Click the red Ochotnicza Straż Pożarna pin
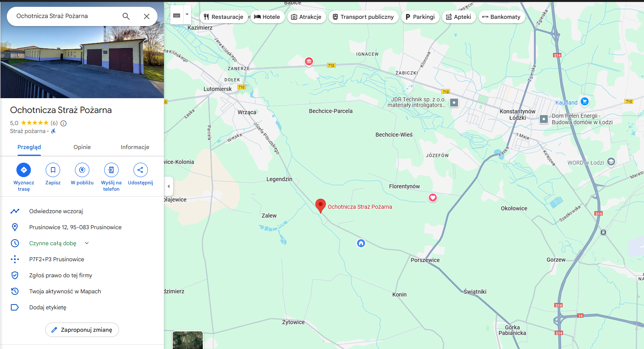Screen dimensions: 644x349 pos(320,206)
